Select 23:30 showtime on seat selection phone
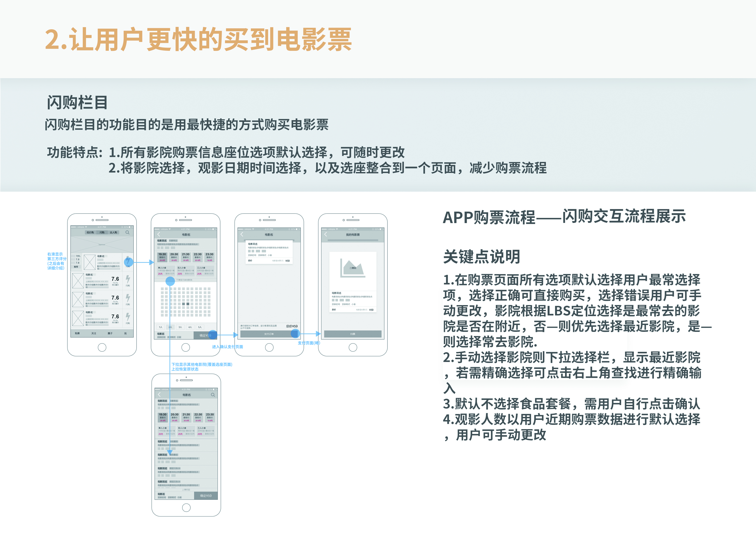Image resolution: width=756 pixels, height=534 pixels. pos(209,257)
